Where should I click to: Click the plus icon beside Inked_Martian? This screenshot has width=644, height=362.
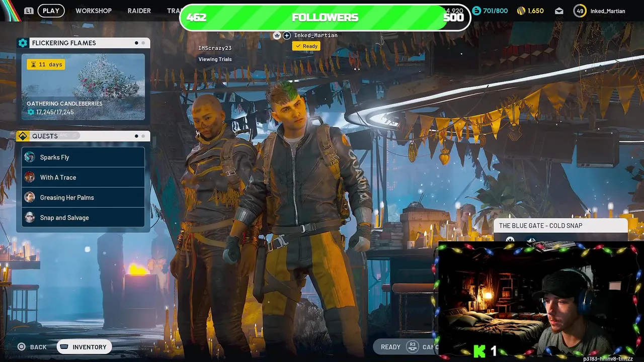[x=287, y=35]
